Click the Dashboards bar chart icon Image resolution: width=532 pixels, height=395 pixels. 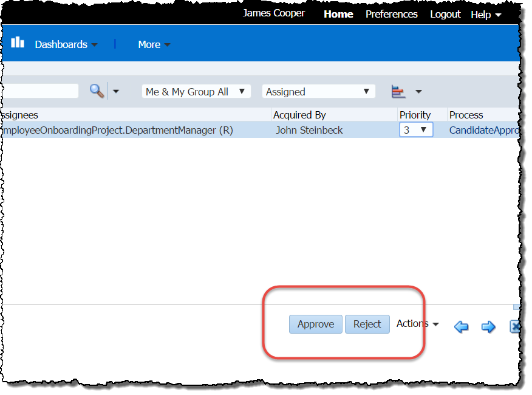[18, 43]
